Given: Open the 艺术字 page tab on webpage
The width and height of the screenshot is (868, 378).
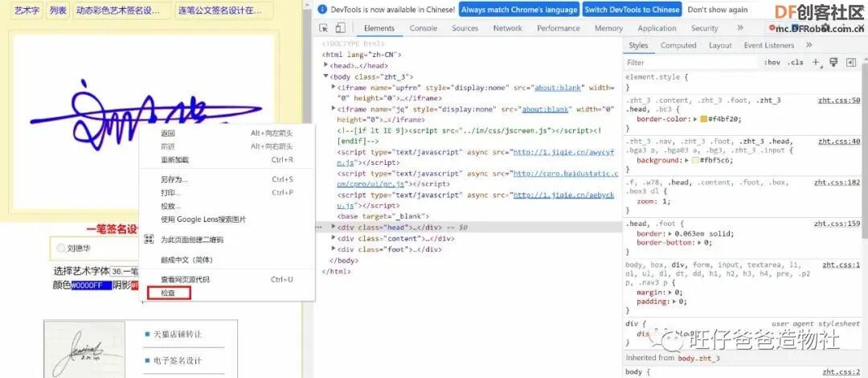Looking at the screenshot, I should point(27,10).
